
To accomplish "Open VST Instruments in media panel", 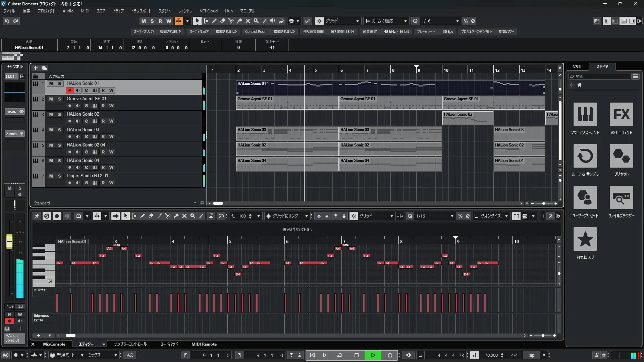I will pos(585,115).
